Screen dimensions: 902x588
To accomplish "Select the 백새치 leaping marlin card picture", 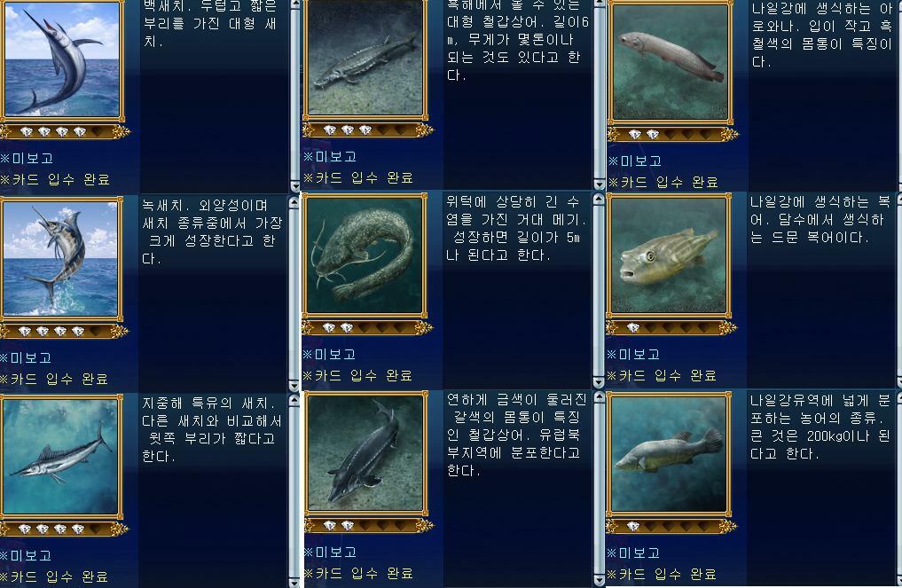I will point(62,59).
